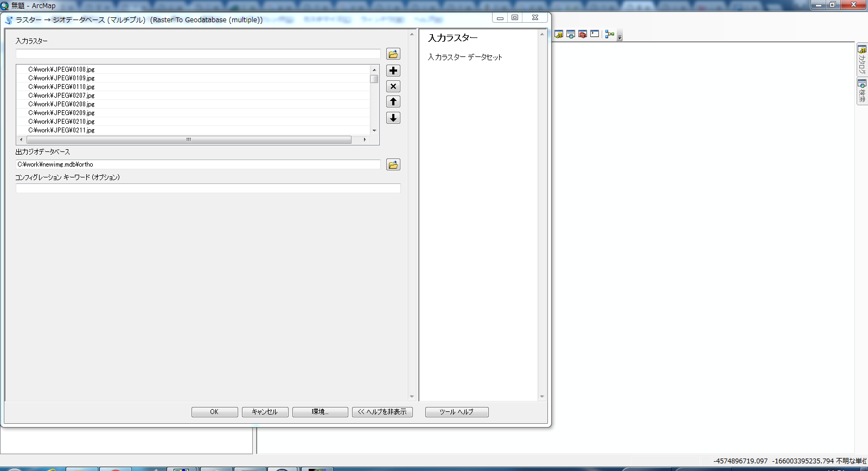The image size is (868, 471).
Task: Remove selected raster with X button
Action: click(393, 86)
